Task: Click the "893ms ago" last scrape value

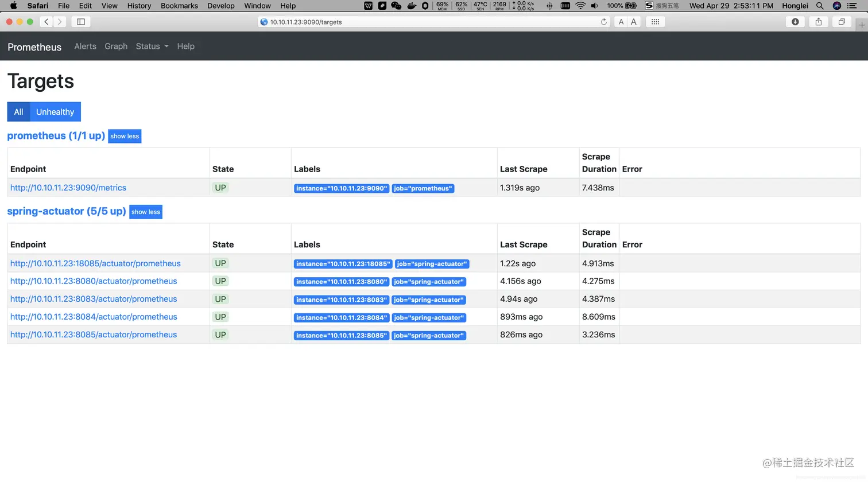Action: tap(521, 317)
